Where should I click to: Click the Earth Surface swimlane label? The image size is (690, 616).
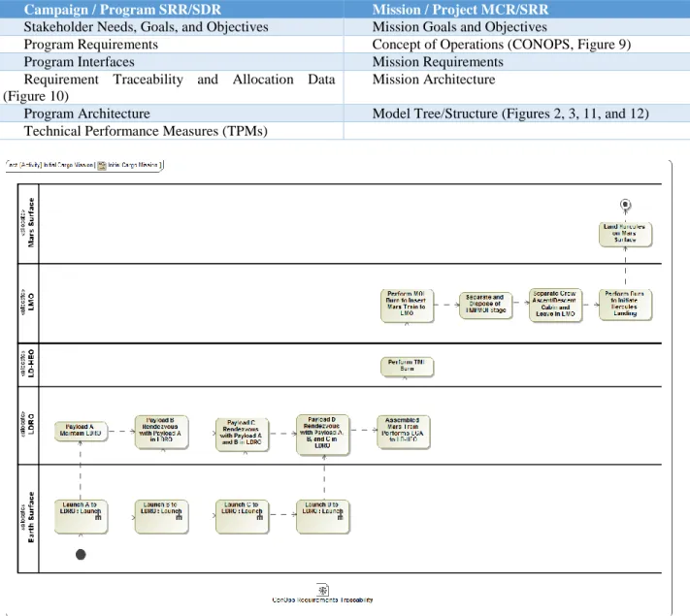[31, 517]
